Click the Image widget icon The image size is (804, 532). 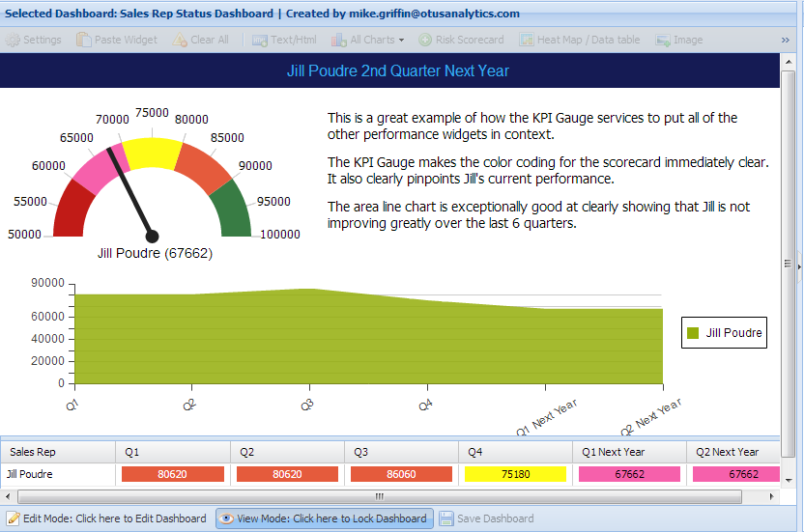[663, 40]
